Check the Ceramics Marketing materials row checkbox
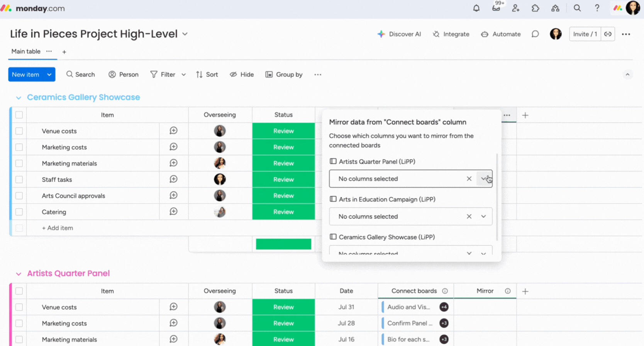Viewport: 644px width, 346px height. [19, 163]
